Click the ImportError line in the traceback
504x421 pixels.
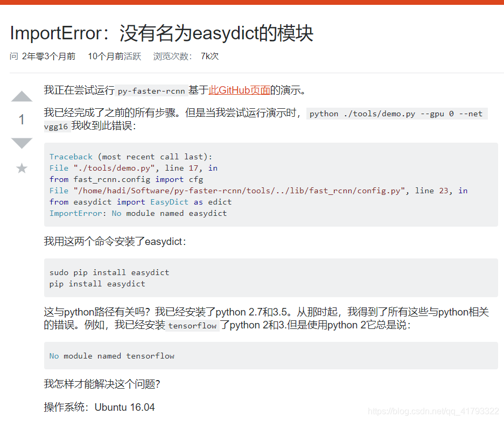[x=138, y=213]
